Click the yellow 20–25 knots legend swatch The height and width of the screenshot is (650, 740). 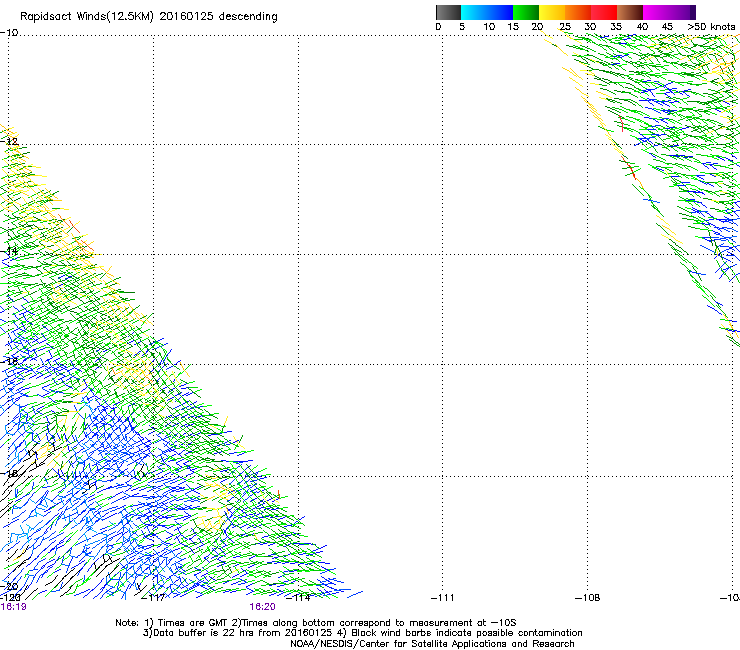click(552, 12)
